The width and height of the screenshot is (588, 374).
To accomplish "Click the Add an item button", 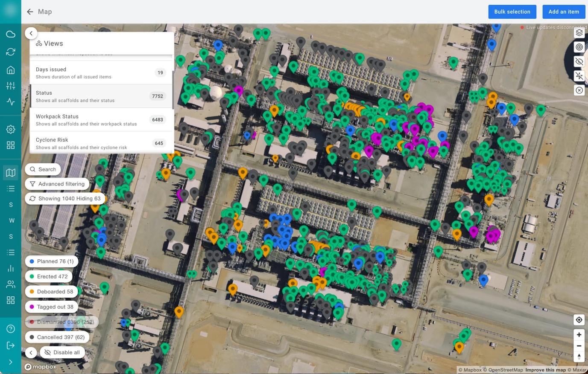I will tap(564, 12).
